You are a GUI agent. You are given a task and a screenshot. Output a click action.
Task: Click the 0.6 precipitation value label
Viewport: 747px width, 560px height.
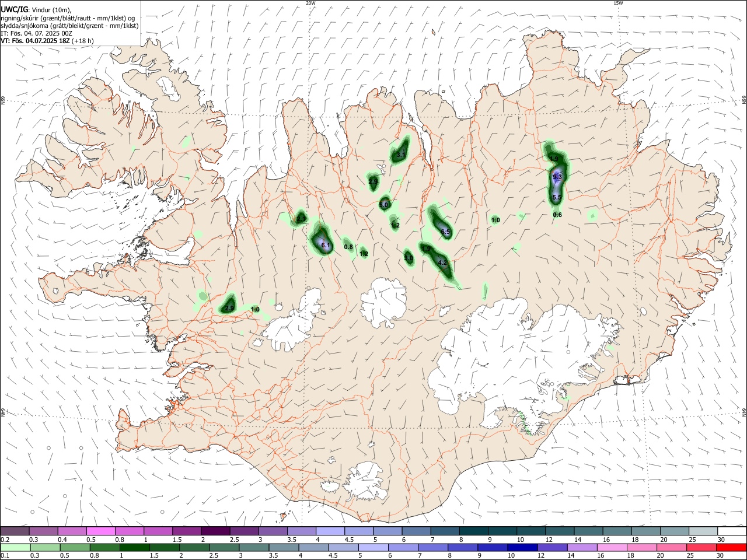tap(557, 215)
